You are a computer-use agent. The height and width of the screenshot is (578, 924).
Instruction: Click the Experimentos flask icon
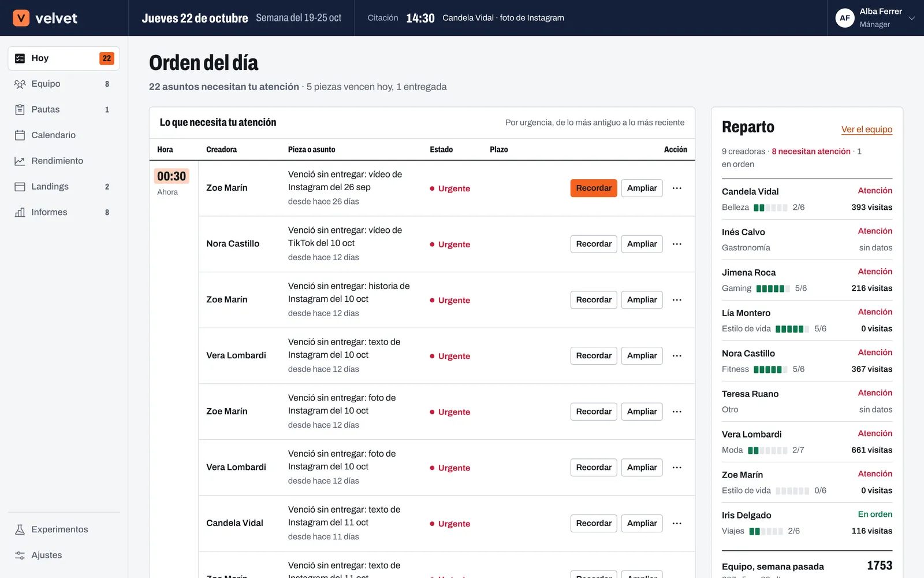pyautogui.click(x=20, y=529)
